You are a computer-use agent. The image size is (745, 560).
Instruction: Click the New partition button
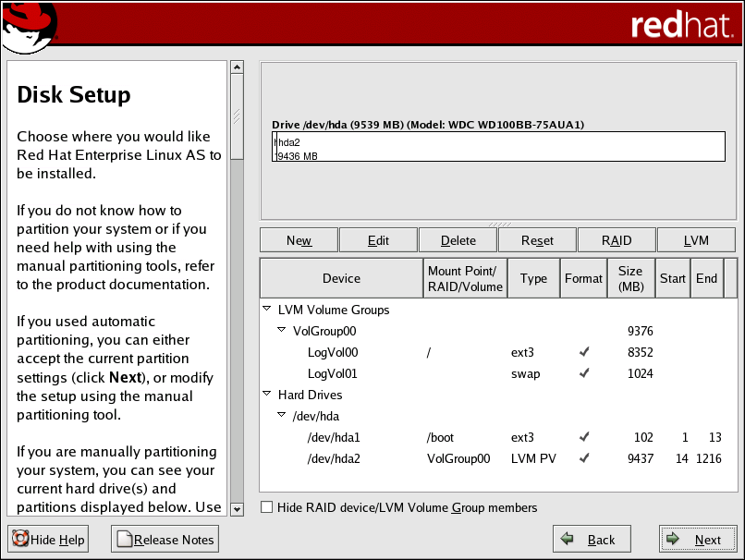coord(299,240)
